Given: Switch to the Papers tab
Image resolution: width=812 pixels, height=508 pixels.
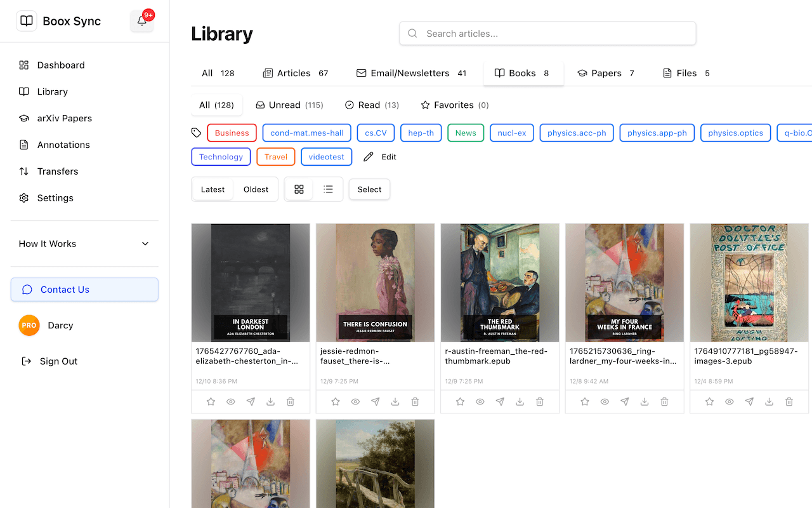Looking at the screenshot, I should click(x=605, y=72).
